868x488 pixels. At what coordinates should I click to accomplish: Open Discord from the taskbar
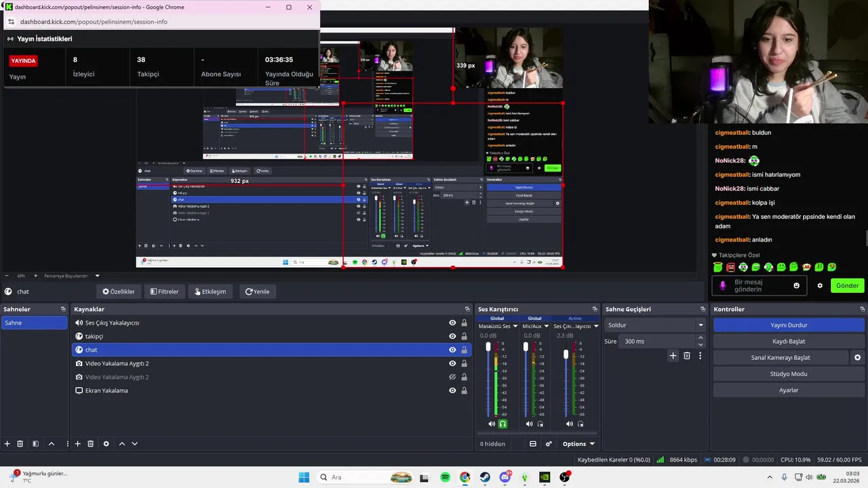tap(505, 477)
